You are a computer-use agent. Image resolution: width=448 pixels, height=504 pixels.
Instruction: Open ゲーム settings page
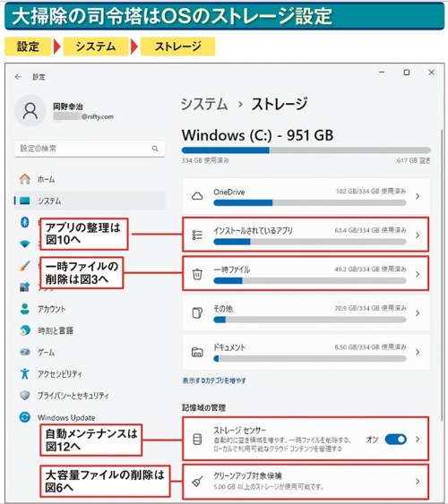tap(46, 352)
